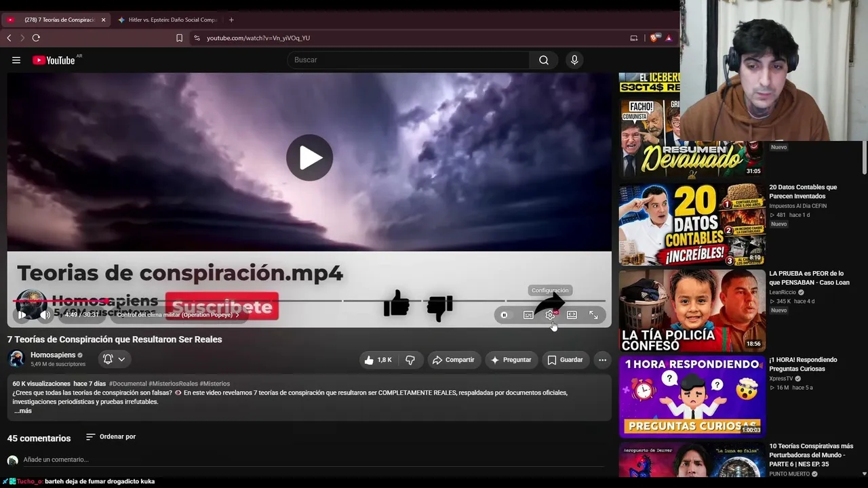Save the video with Guardar

click(x=566, y=360)
